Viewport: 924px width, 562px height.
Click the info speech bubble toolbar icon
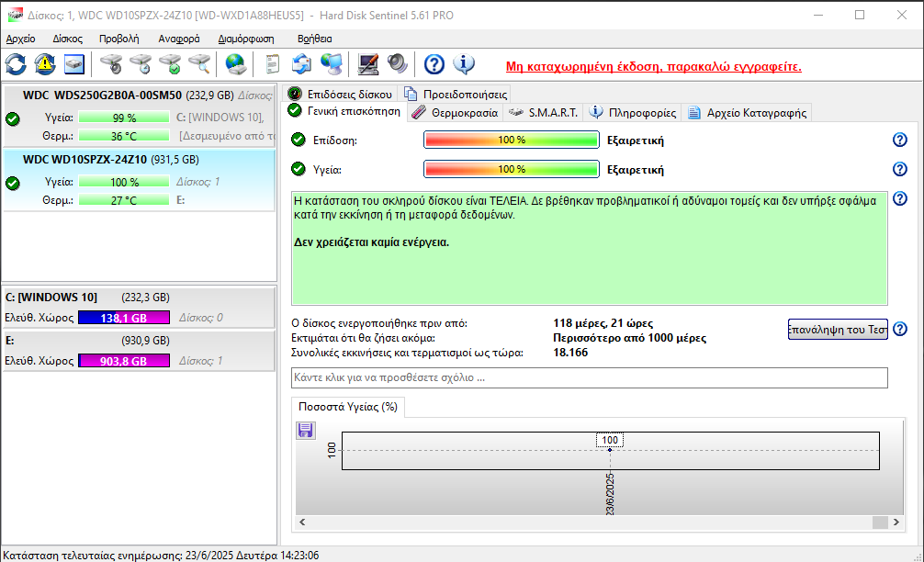[x=464, y=63]
